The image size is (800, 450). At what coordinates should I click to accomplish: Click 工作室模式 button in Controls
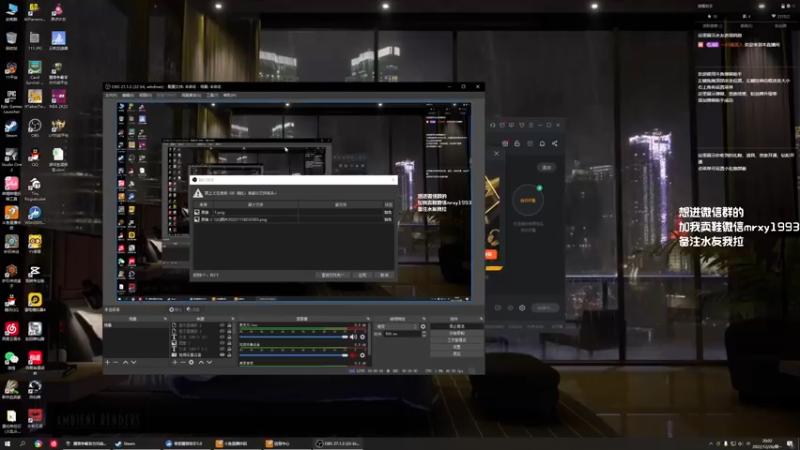457,340
